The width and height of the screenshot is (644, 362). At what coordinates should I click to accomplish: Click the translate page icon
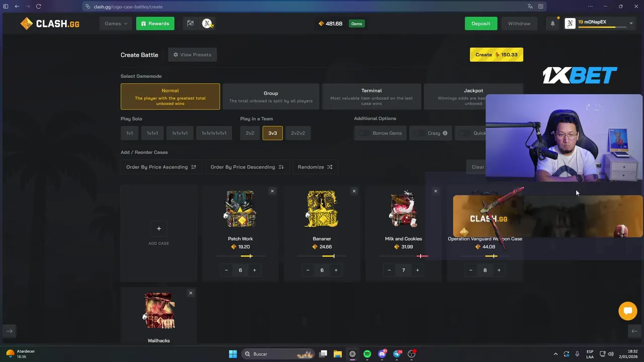[x=530, y=7]
